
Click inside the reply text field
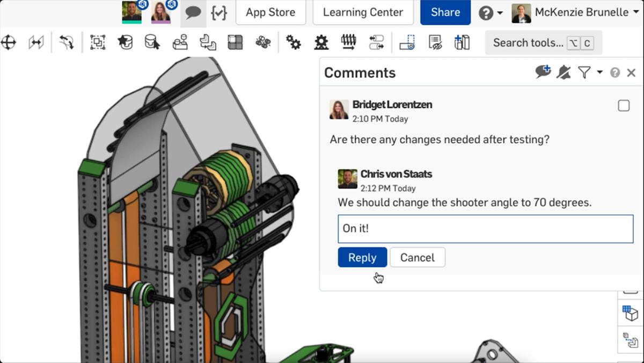(483, 228)
